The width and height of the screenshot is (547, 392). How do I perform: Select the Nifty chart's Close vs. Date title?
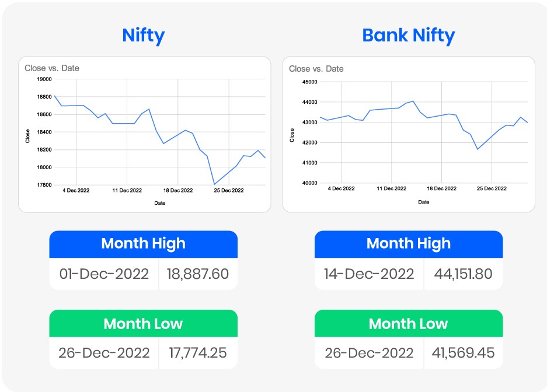point(52,68)
